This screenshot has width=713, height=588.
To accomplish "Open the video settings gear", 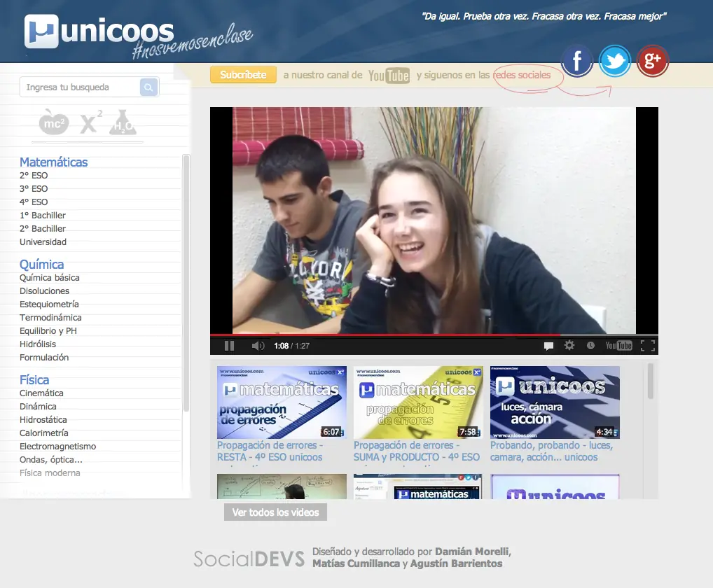I will coord(569,345).
